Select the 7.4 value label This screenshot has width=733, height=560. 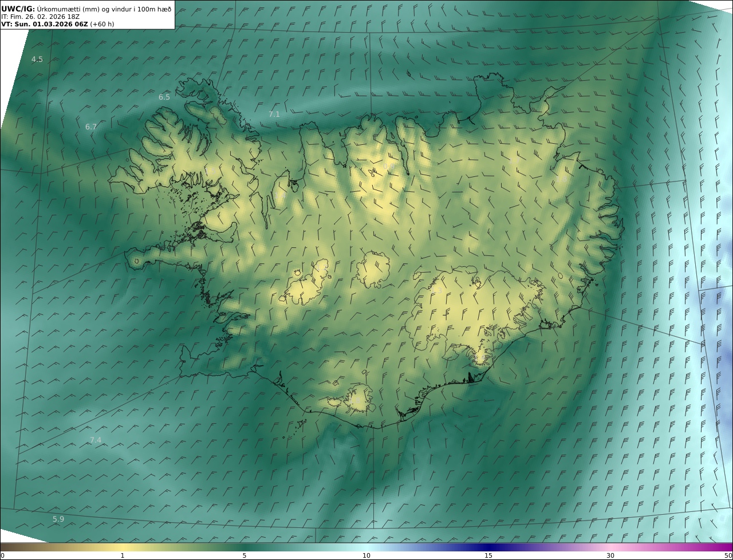[96, 440]
